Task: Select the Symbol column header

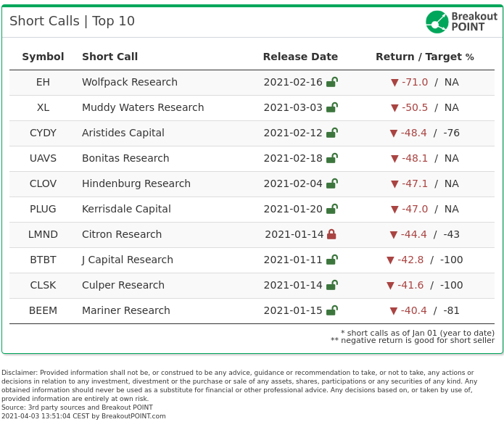Action: pos(43,57)
